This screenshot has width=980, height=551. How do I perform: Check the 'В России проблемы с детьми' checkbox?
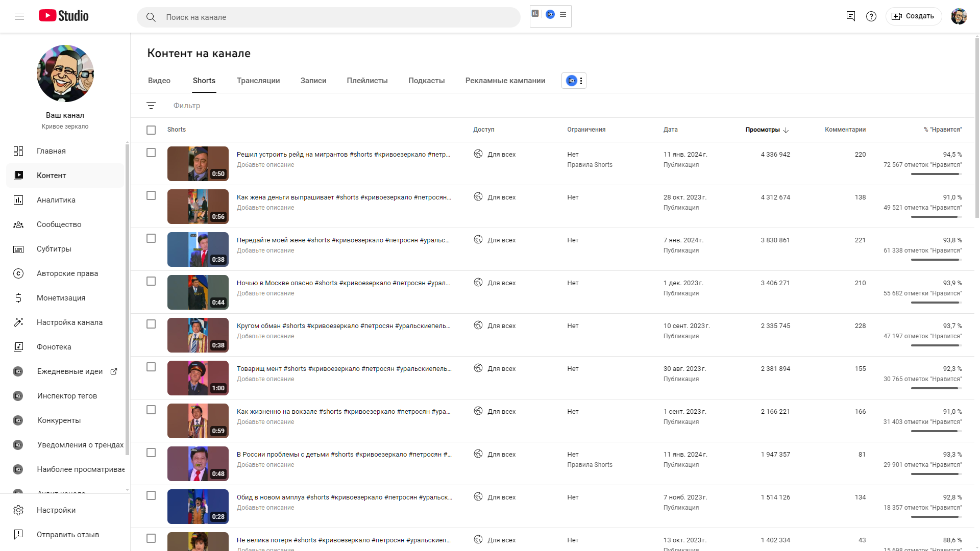(151, 453)
